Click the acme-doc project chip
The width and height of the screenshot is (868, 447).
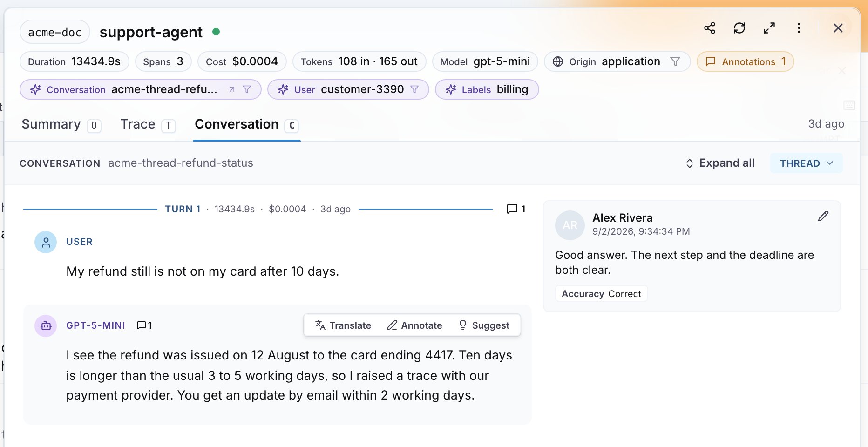(55, 32)
